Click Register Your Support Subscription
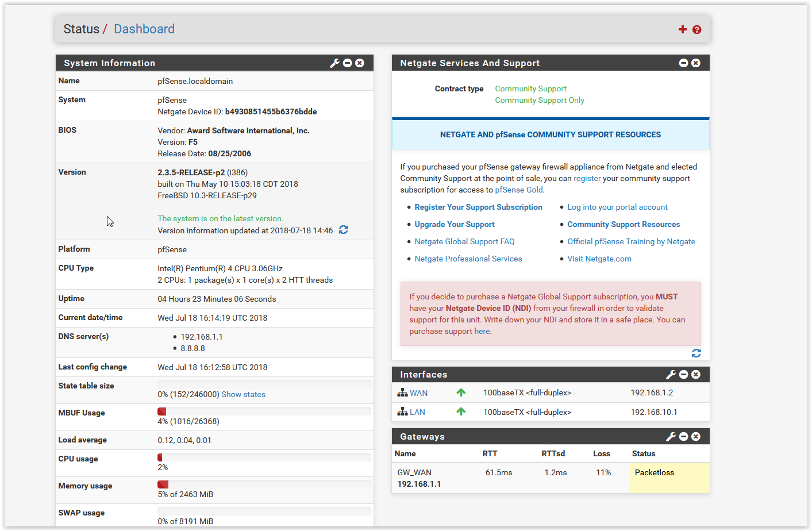The height and width of the screenshot is (531, 812). pos(478,207)
